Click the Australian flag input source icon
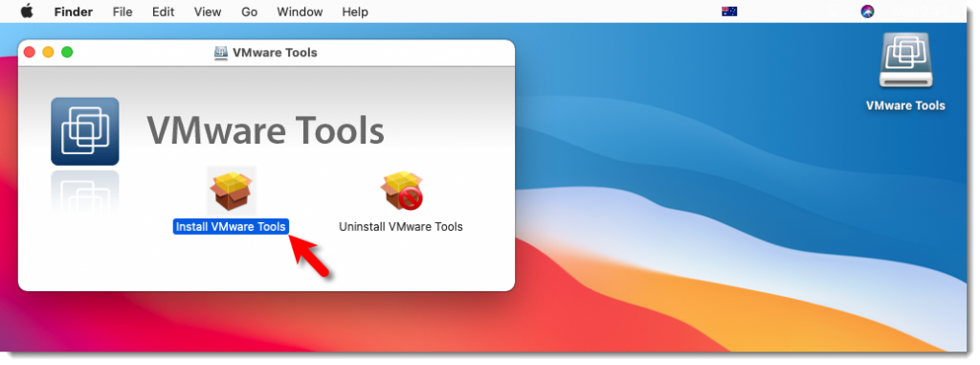The image size is (980, 365). tap(729, 11)
